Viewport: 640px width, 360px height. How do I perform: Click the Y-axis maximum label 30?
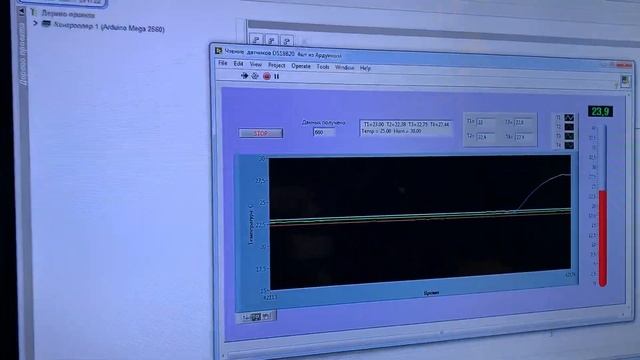[262, 158]
